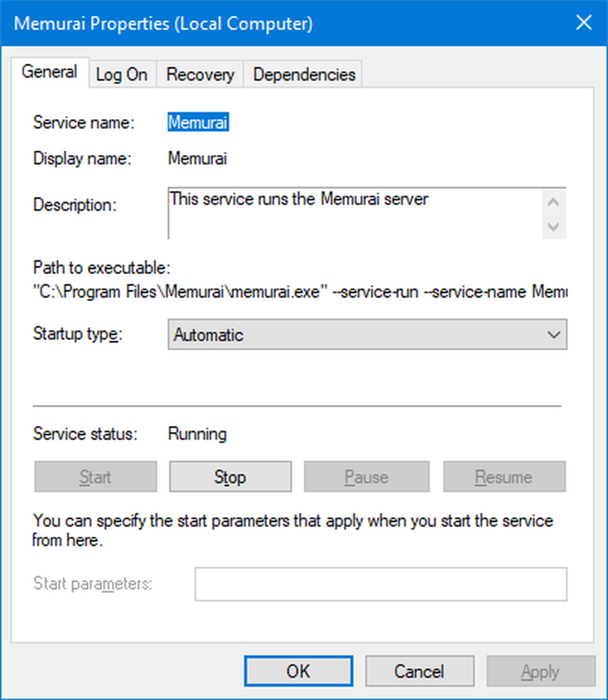
Task: Switch to the Log On tab
Action: click(122, 74)
